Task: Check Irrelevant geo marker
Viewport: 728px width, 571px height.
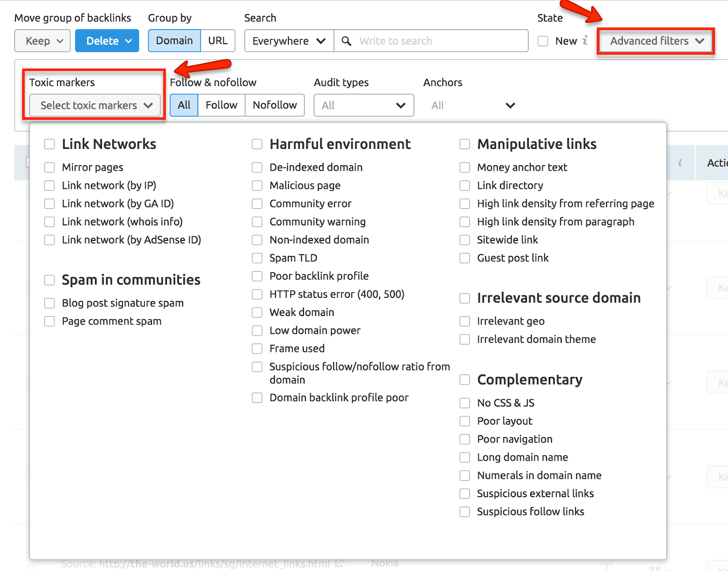Action: coord(465,321)
